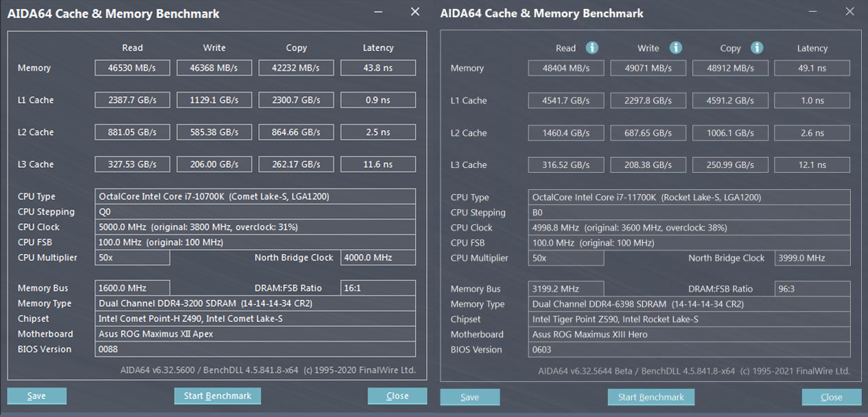
Task: Click the info icon next to Copy
Action: click(757, 47)
